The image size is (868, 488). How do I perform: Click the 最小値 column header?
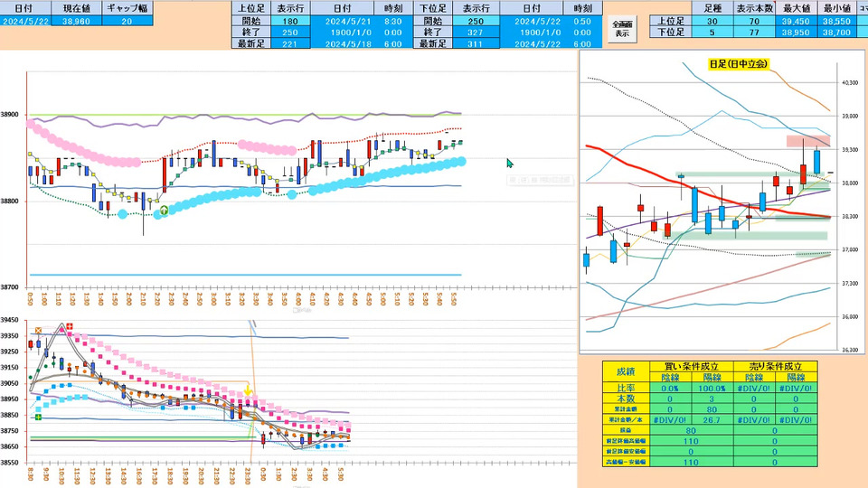coord(837,8)
